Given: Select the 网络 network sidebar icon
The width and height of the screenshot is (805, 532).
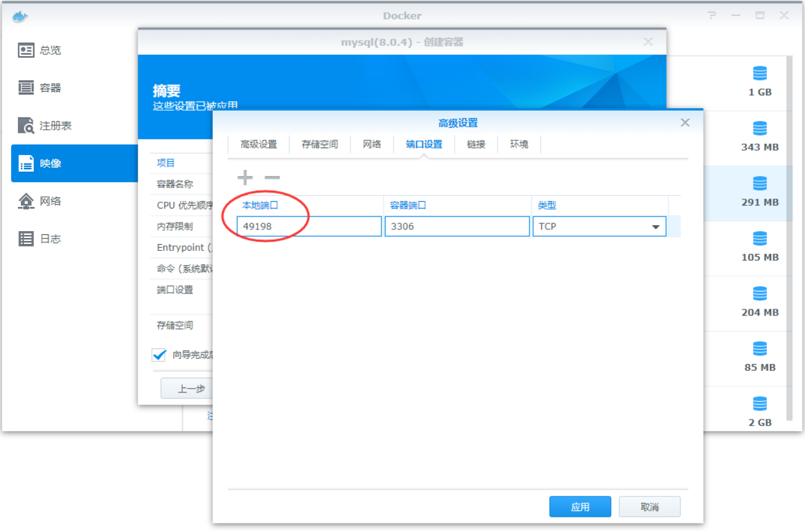Looking at the screenshot, I should (26, 201).
